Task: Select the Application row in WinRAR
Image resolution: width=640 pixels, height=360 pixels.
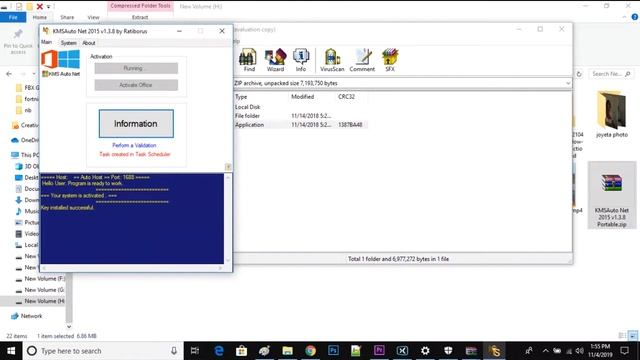Action: [301, 125]
